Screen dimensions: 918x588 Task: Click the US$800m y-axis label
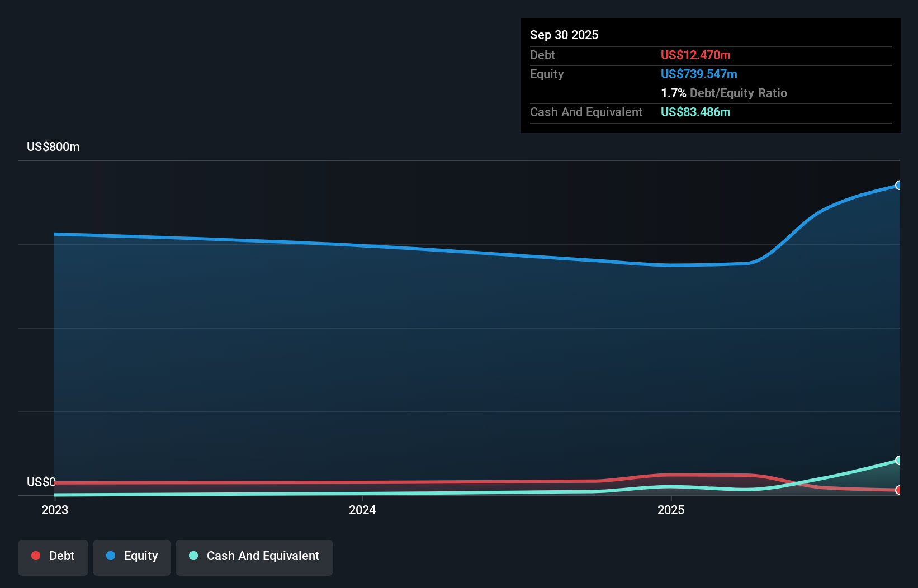coord(53,146)
